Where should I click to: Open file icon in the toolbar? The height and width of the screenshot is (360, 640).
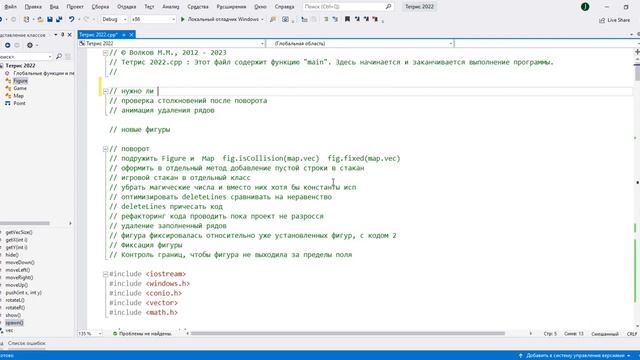coord(40,19)
